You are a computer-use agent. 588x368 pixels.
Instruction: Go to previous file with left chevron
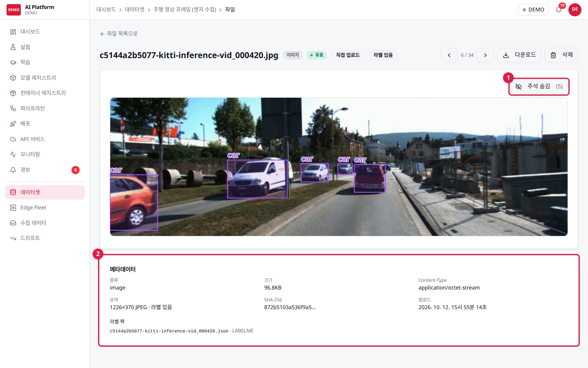pos(449,55)
